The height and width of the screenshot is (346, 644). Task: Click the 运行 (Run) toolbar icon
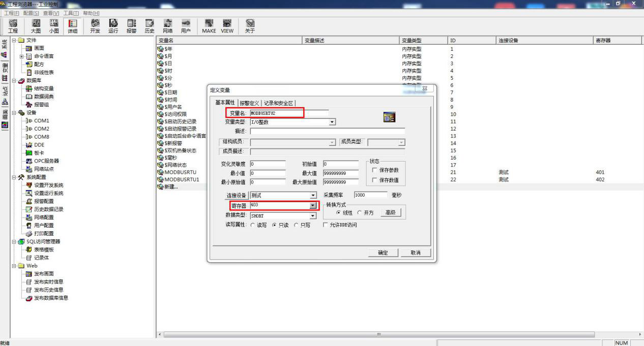pyautogui.click(x=113, y=26)
